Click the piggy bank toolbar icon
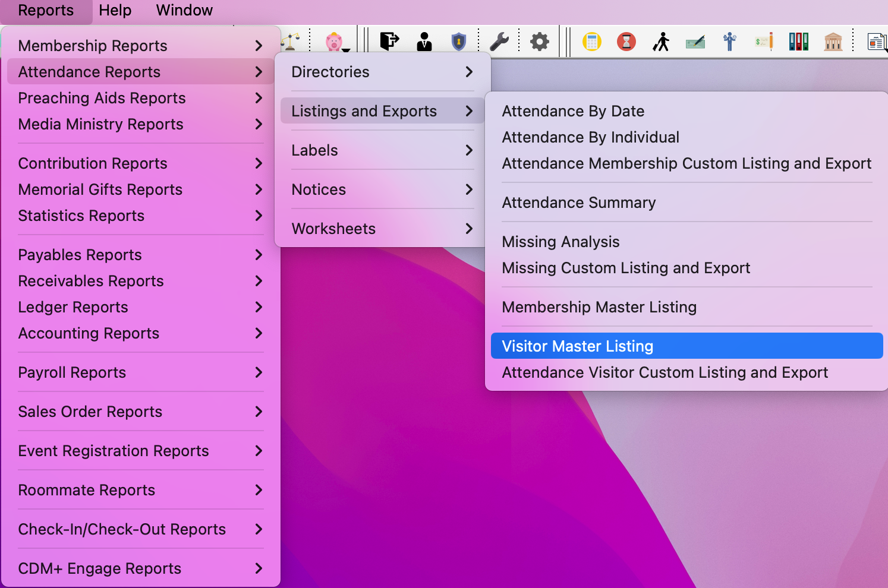888x588 pixels. (x=334, y=42)
